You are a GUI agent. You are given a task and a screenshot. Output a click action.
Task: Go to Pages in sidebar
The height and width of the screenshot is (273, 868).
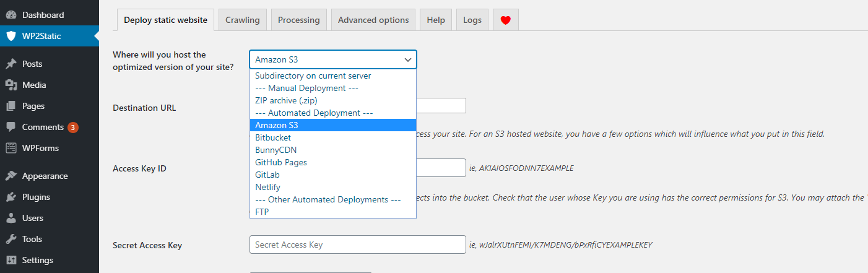point(50,106)
